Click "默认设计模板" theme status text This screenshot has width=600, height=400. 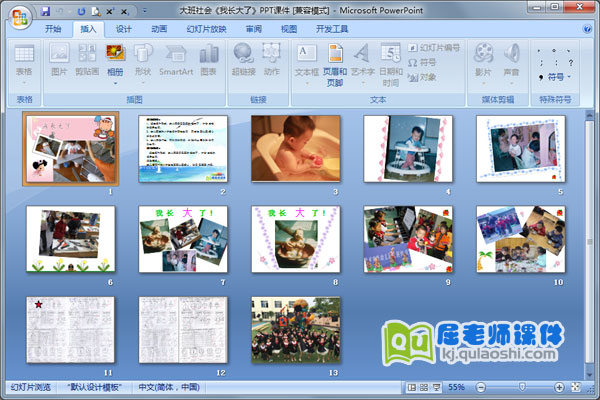coord(95,387)
